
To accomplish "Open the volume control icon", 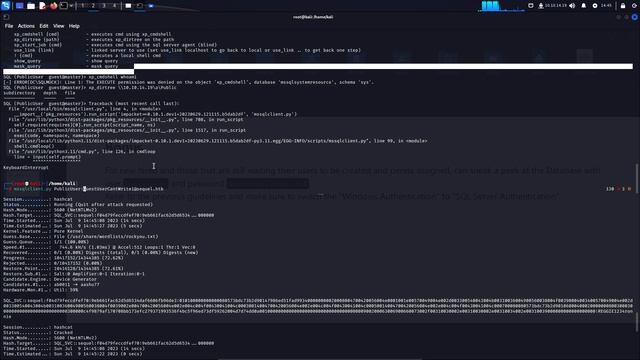I will pyautogui.click(x=572, y=6).
